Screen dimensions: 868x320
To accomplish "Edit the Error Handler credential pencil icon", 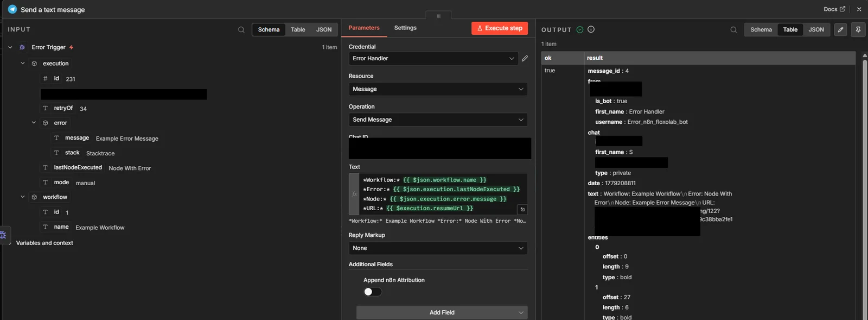I will (x=525, y=58).
